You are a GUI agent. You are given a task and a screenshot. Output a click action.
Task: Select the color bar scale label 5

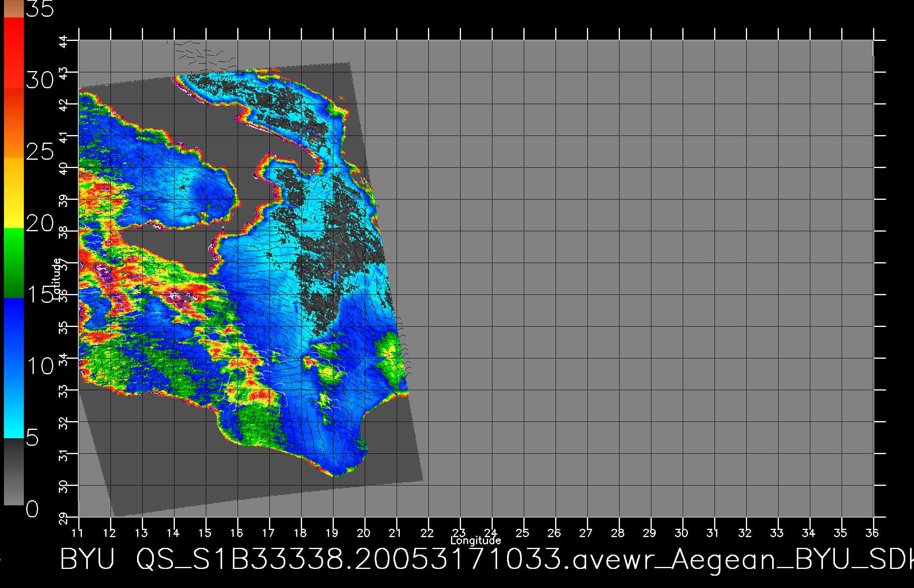(x=33, y=438)
